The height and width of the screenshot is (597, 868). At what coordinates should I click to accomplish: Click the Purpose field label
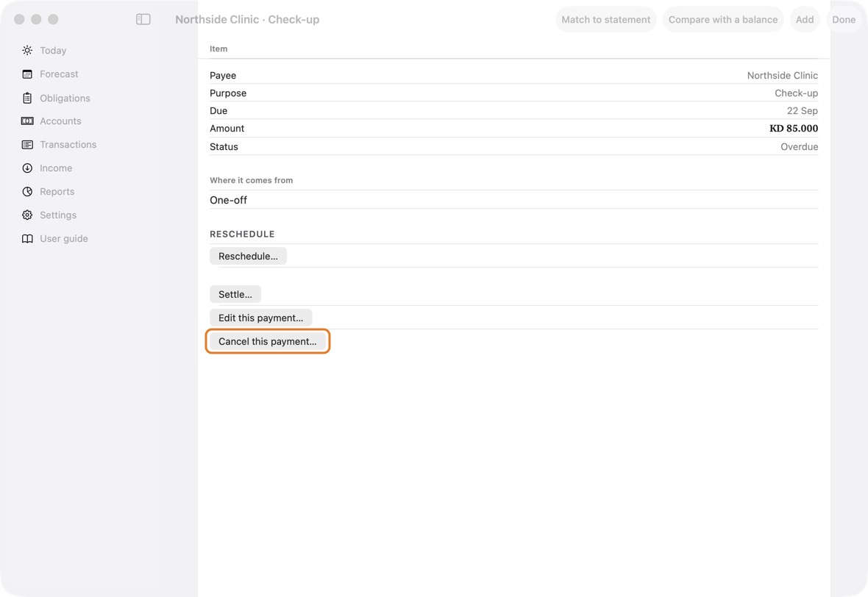pyautogui.click(x=228, y=93)
